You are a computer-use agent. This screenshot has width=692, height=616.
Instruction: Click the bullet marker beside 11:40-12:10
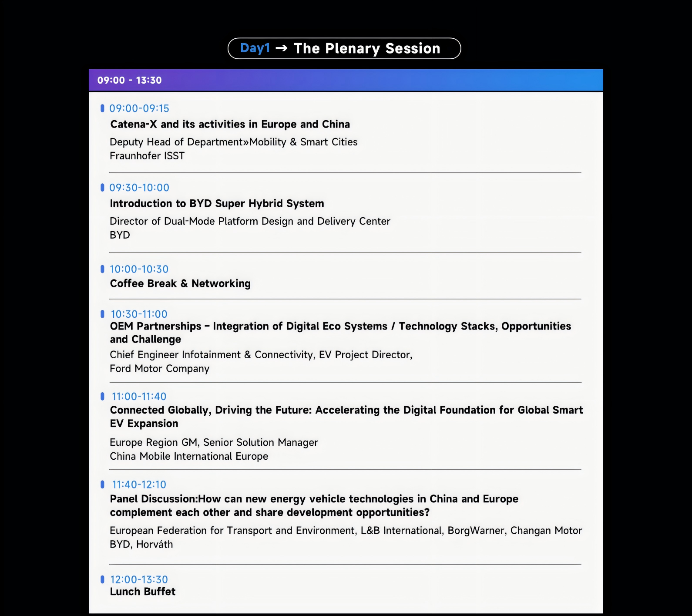[102, 485]
